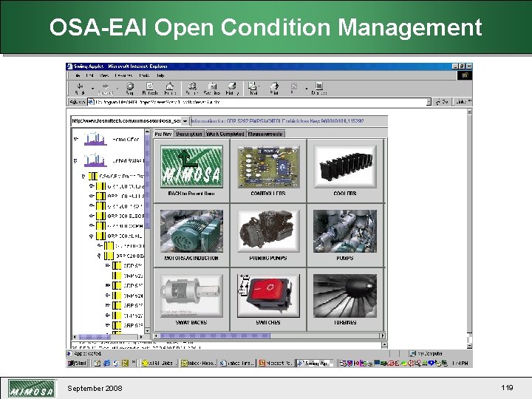
Task: Click the Home Office tree item label
Action: pyautogui.click(x=126, y=140)
